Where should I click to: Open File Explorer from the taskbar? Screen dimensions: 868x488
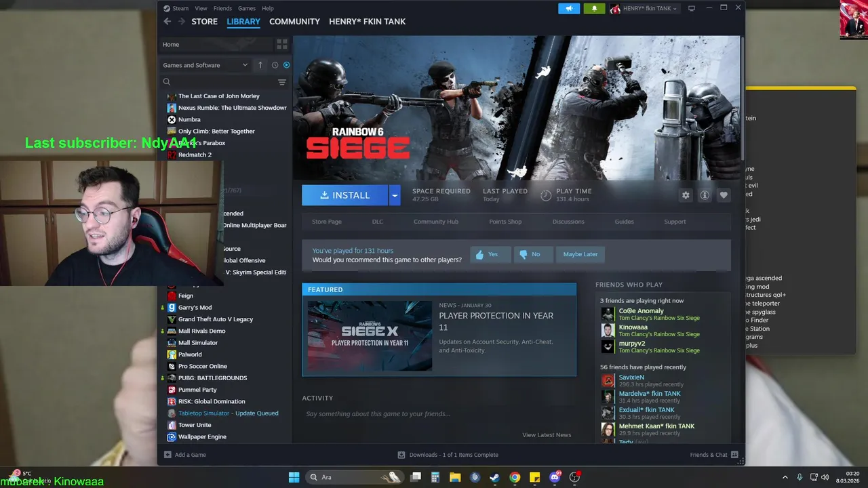(455, 477)
